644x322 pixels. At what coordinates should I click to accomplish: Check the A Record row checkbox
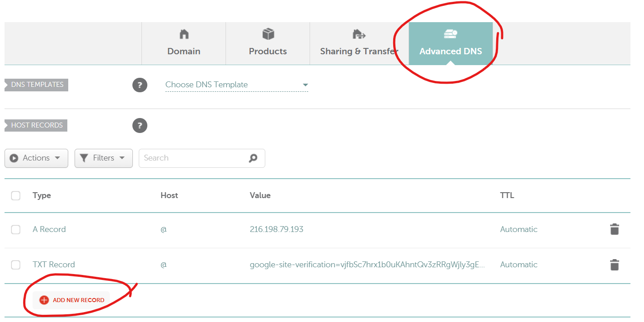(16, 230)
